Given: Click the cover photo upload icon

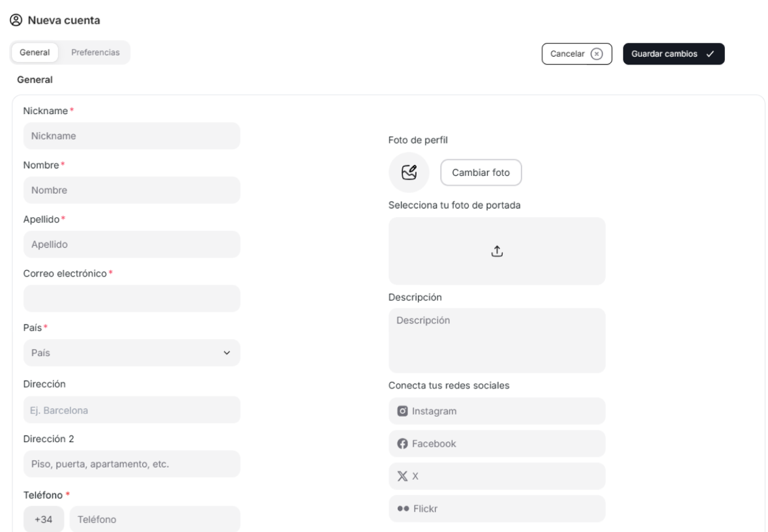Looking at the screenshot, I should pyautogui.click(x=497, y=251).
